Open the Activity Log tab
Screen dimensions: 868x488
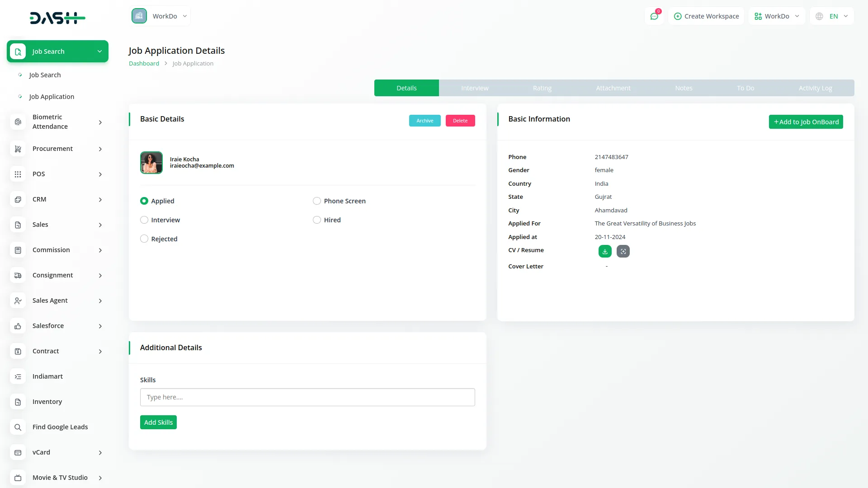815,88
